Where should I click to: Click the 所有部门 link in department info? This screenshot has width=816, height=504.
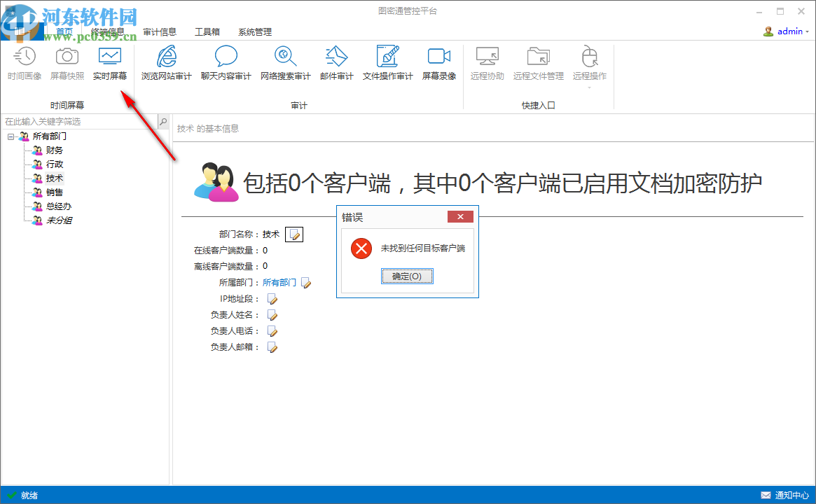pyautogui.click(x=279, y=282)
